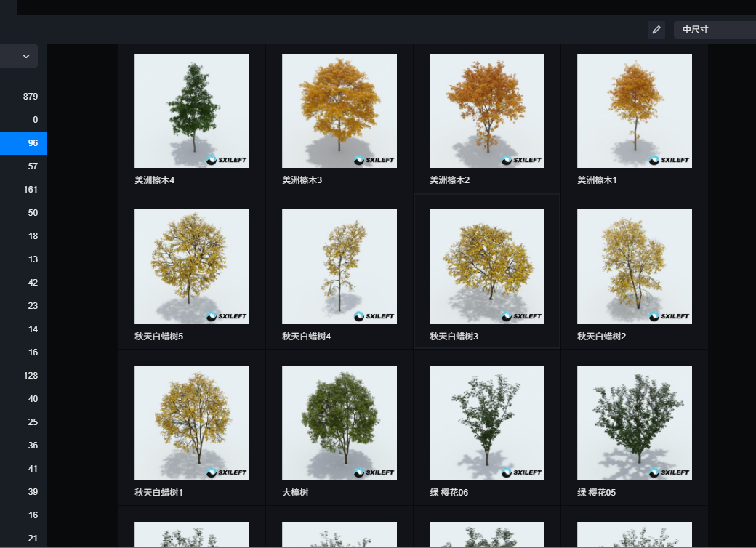This screenshot has height=548, width=756.
Task: Select the sidebar row with count 42
Action: tap(23, 283)
